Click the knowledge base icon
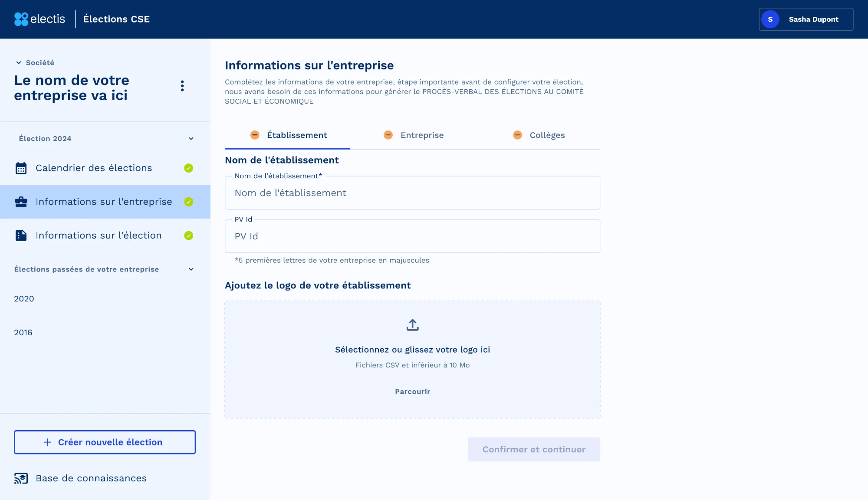 coord(21,478)
